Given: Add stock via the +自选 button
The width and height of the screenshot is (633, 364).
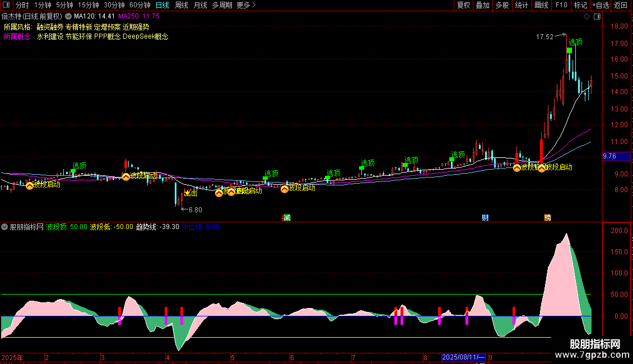Looking at the screenshot, I should coord(601,5).
